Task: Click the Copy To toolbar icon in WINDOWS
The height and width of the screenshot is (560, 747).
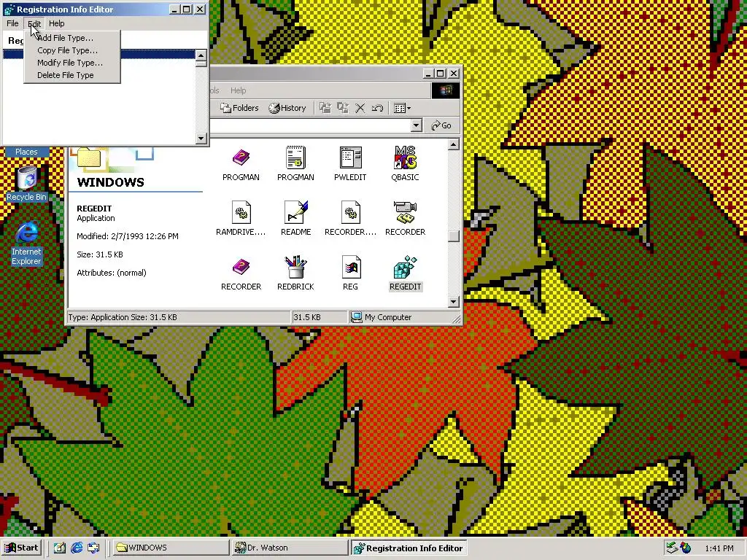Action: pos(343,108)
